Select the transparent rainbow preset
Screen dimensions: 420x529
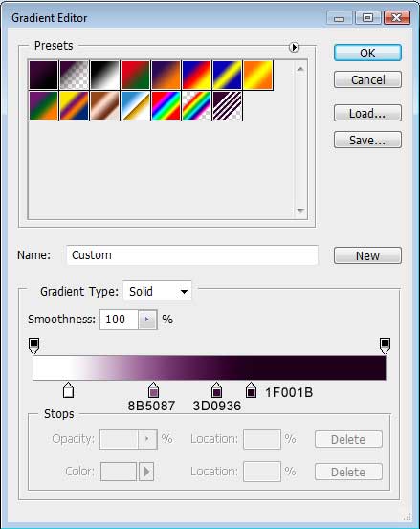pyautogui.click(x=197, y=105)
